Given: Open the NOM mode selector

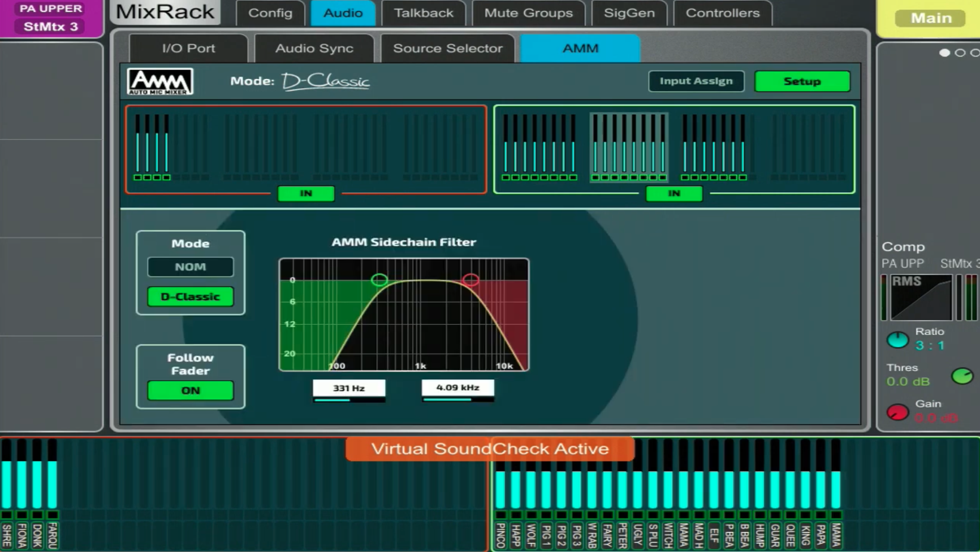Looking at the screenshot, I should click(190, 266).
